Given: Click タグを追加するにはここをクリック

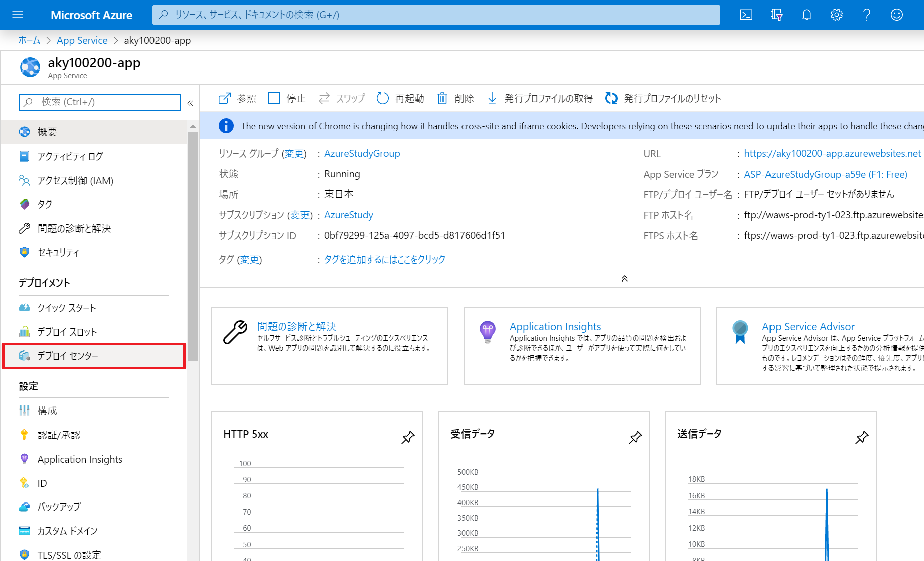Looking at the screenshot, I should [x=385, y=259].
